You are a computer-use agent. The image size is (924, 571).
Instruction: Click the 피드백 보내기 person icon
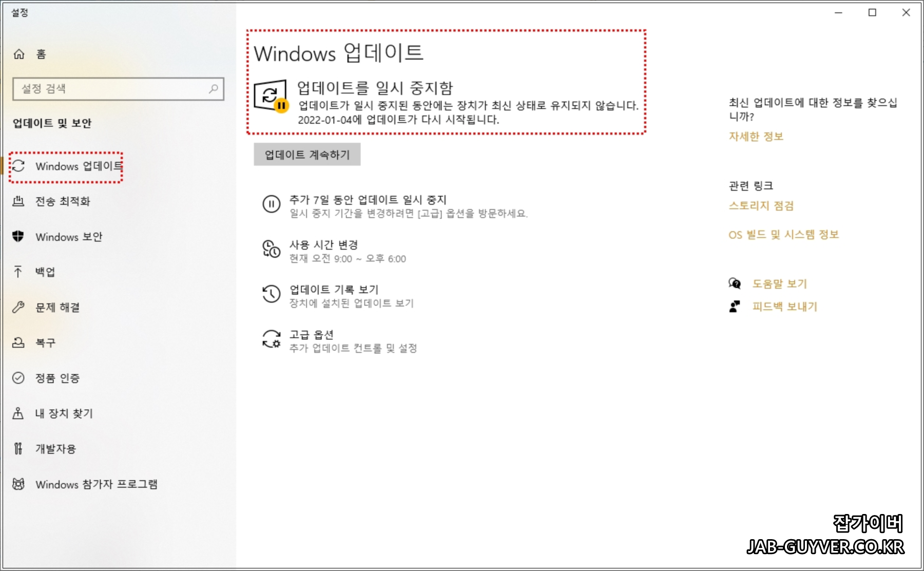point(735,307)
